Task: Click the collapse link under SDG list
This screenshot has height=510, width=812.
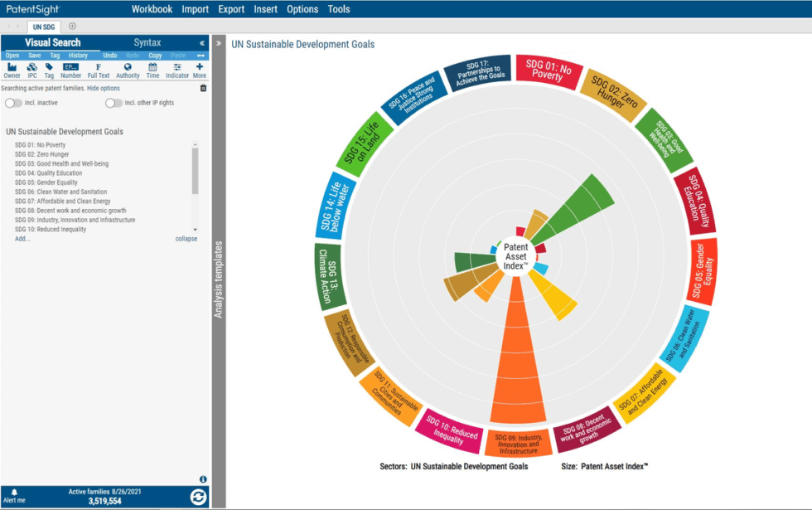Action: [x=186, y=239]
